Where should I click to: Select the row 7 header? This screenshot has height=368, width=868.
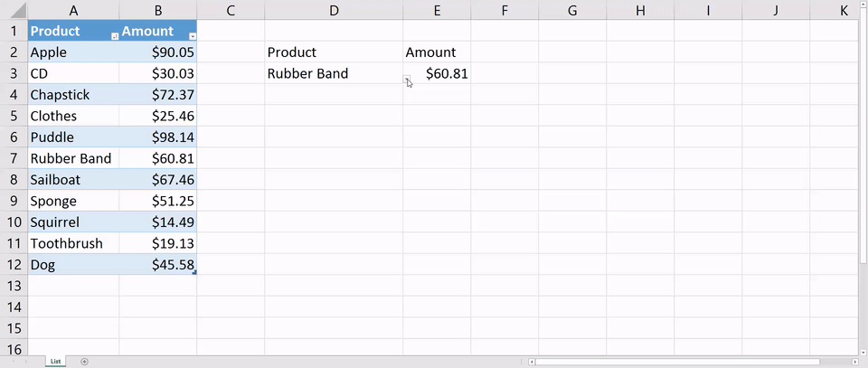coord(14,158)
